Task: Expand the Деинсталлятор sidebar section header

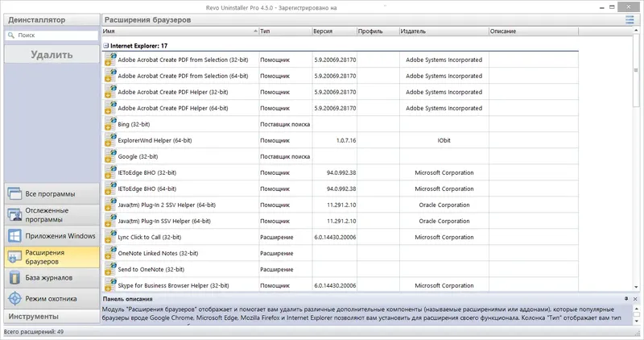Action: tap(52, 19)
